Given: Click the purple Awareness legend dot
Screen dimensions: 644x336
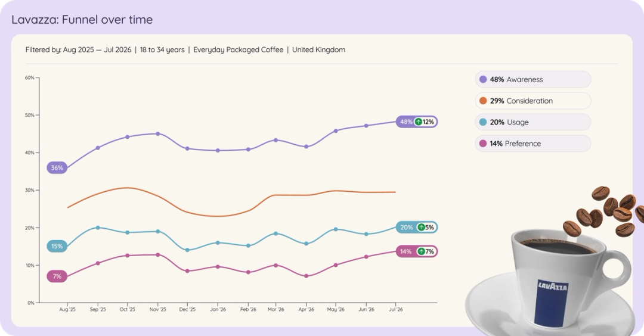Looking at the screenshot, I should point(483,80).
